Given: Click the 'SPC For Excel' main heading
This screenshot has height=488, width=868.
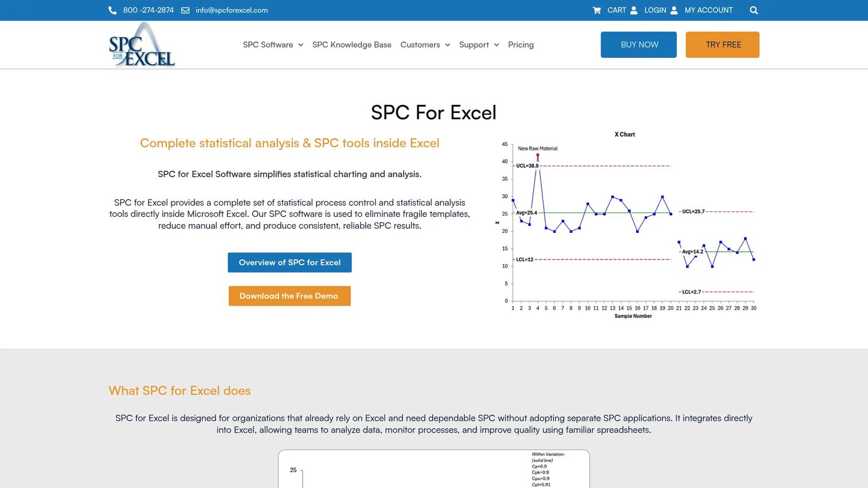Looking at the screenshot, I should click(x=434, y=112).
